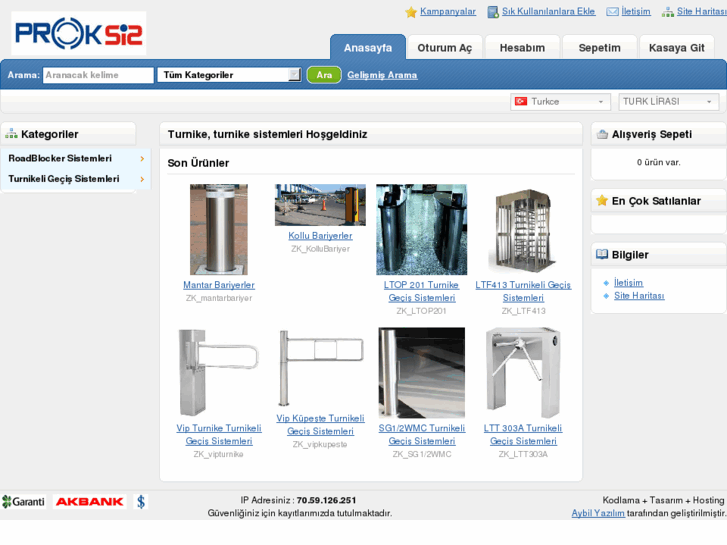Viewport: 727px width, 545px height.
Task: Open the TURK LİRASI currency dropdown
Action: tap(669, 102)
